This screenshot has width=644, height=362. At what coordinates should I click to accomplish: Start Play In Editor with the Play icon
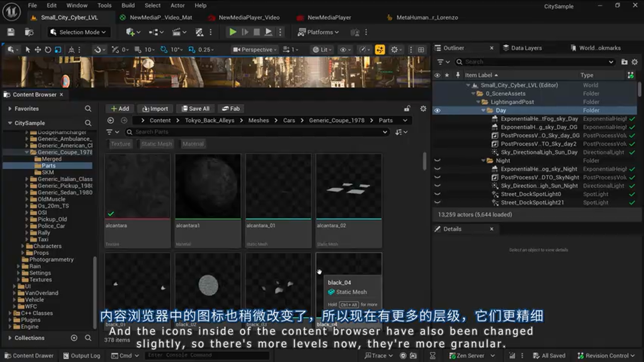click(x=232, y=31)
